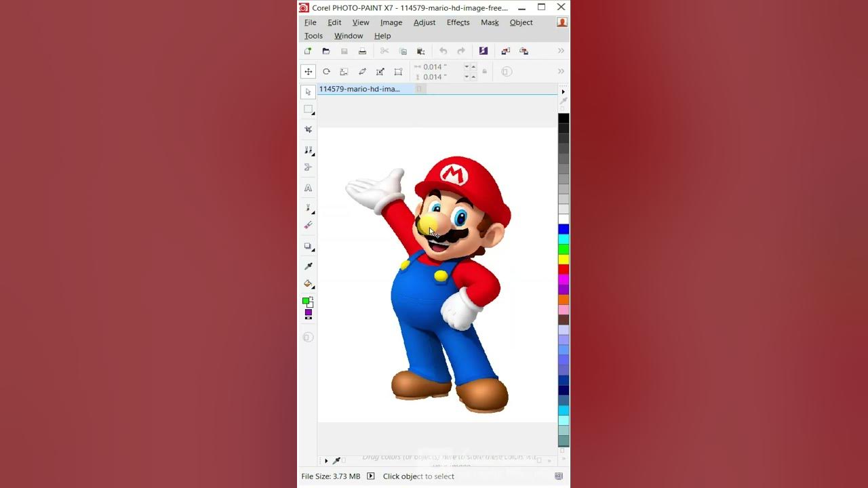Click the Export icon in the toolbar
868x488 pixels.
(x=524, y=51)
